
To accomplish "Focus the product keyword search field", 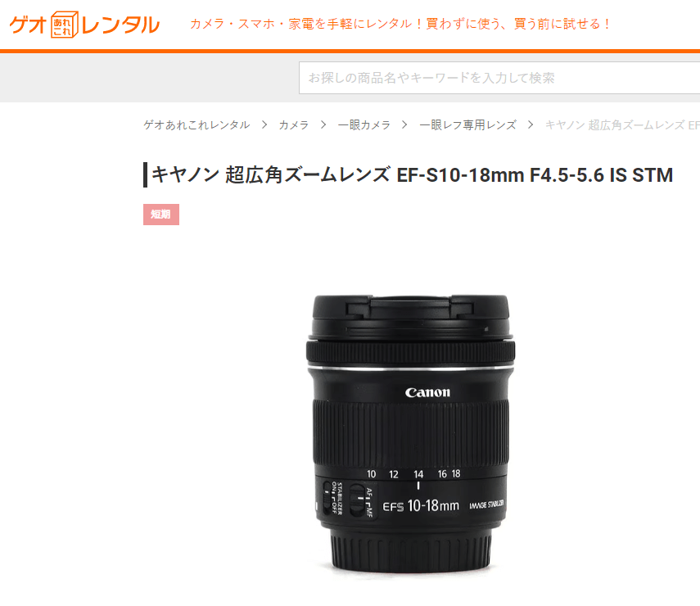I will [499, 78].
